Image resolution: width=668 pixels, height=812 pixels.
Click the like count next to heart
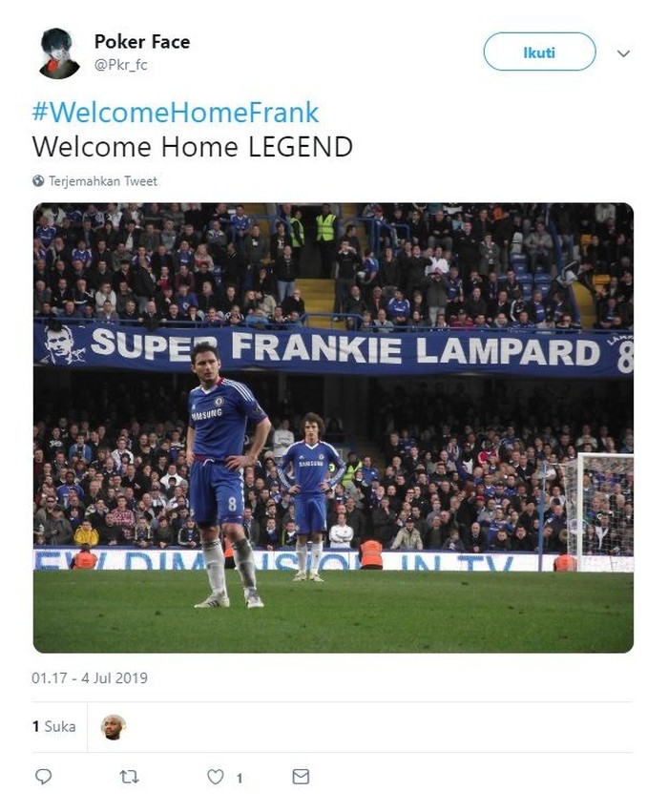(x=240, y=778)
